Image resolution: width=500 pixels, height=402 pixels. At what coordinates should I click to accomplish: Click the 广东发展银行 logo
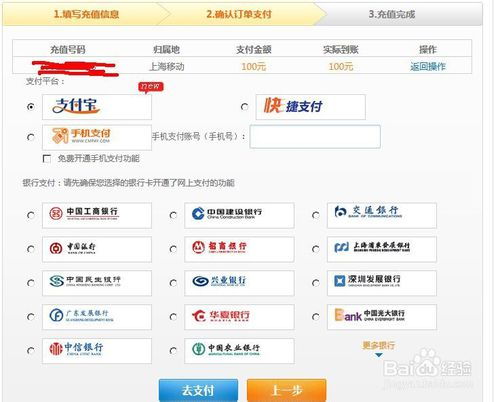pos(97,317)
